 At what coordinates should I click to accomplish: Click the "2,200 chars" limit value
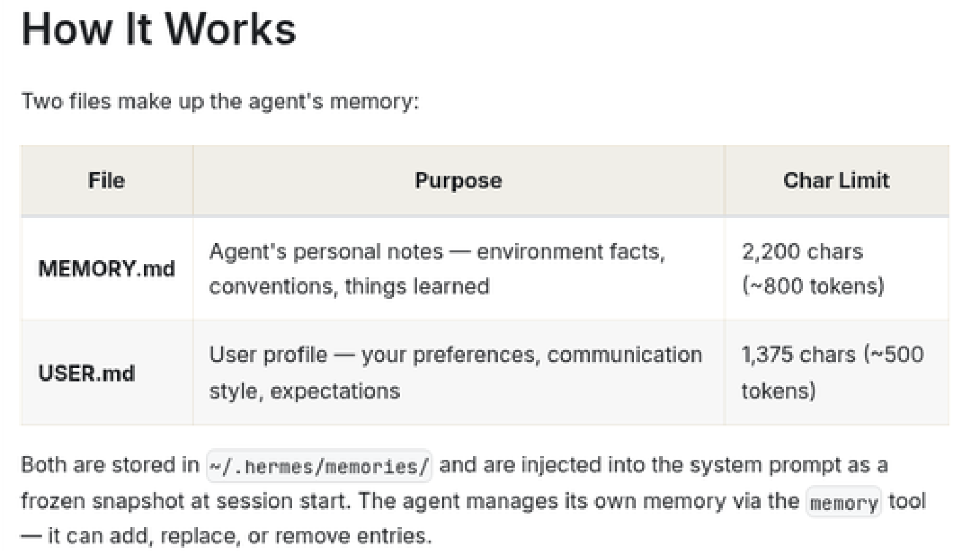pos(802,252)
